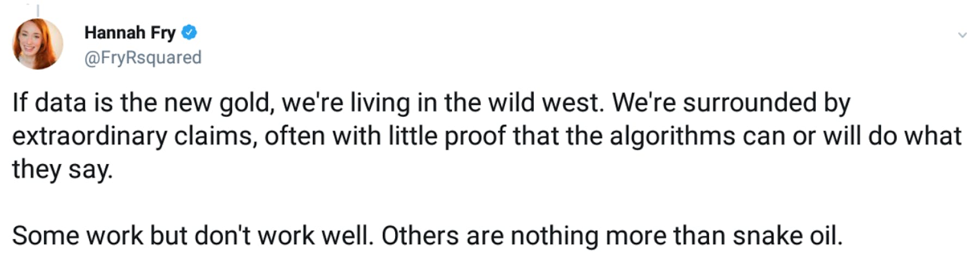Screen dimensions: 980x260
Task: Click the thread connector line above avatar
Action: [x=38, y=10]
